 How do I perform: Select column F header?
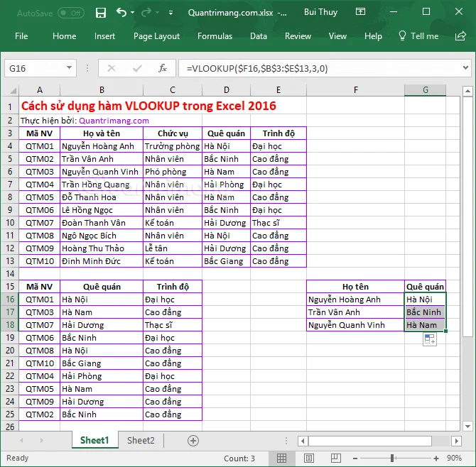click(x=355, y=90)
